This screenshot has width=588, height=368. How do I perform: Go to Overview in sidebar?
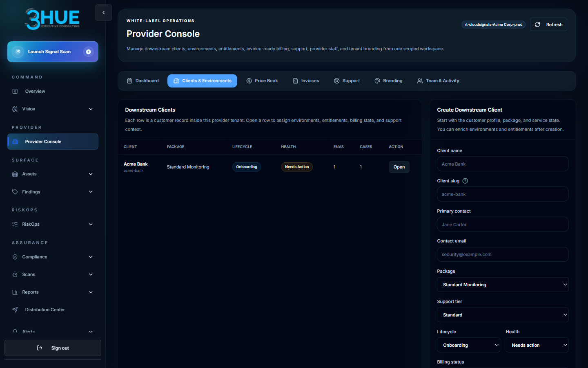[53, 92]
